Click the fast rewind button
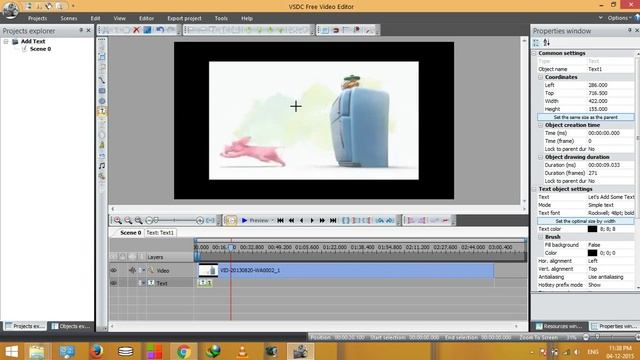Screen dimensions: 640x360 pyautogui.click(x=291, y=220)
